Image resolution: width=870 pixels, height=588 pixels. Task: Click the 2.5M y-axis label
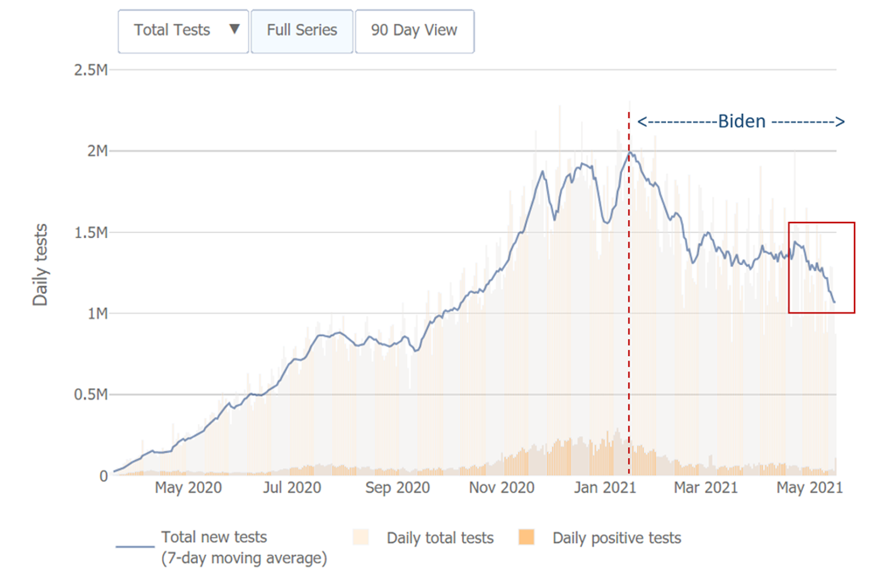91,70
